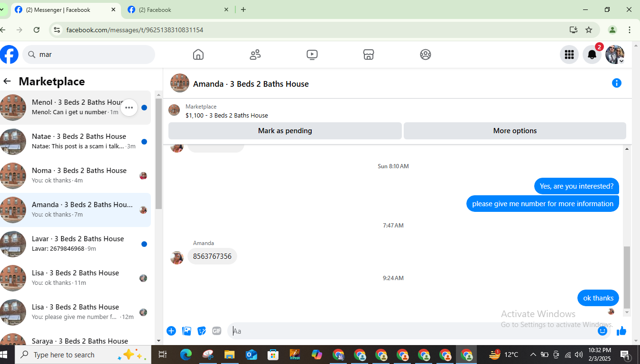Click the Windows taskbar search box
The width and height of the screenshot is (640, 364).
[83, 355]
